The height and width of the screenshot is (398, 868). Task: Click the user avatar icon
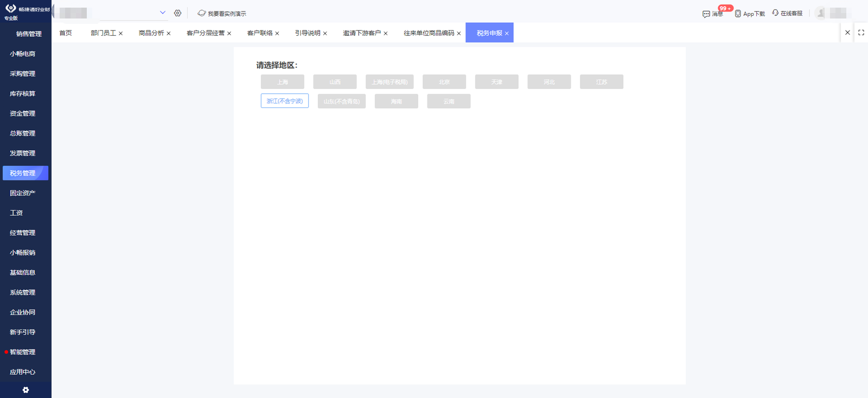coord(820,13)
